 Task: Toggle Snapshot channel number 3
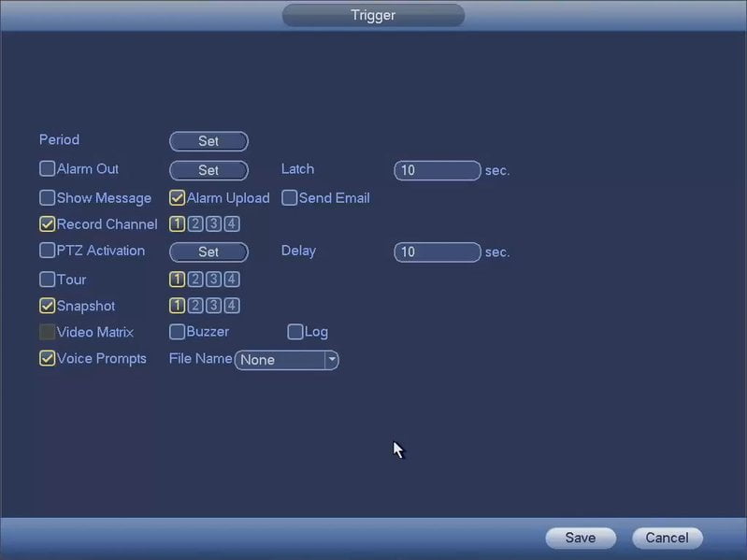point(213,306)
